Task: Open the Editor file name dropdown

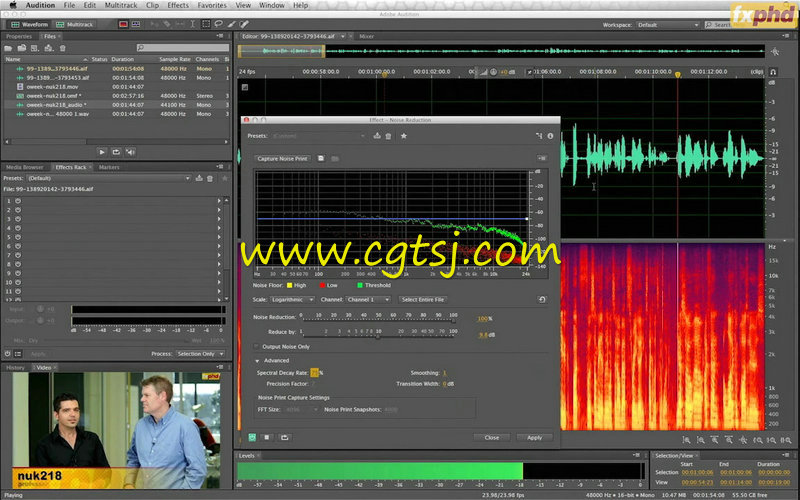Action: pyautogui.click(x=343, y=36)
